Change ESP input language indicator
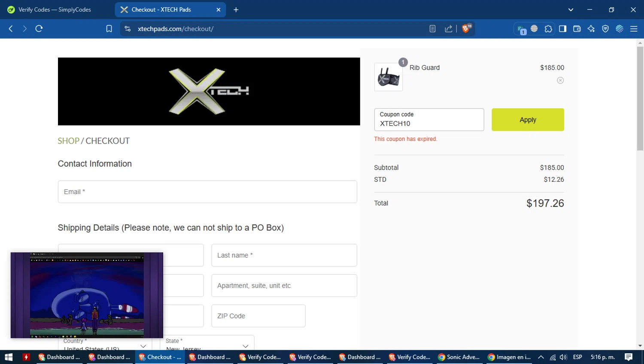The height and width of the screenshot is (364, 644). (577, 357)
